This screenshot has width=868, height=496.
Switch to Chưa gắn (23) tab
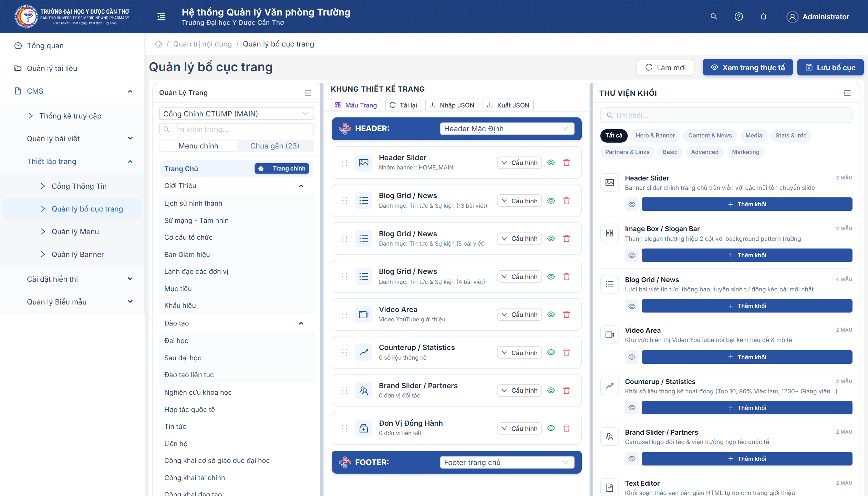[275, 146]
